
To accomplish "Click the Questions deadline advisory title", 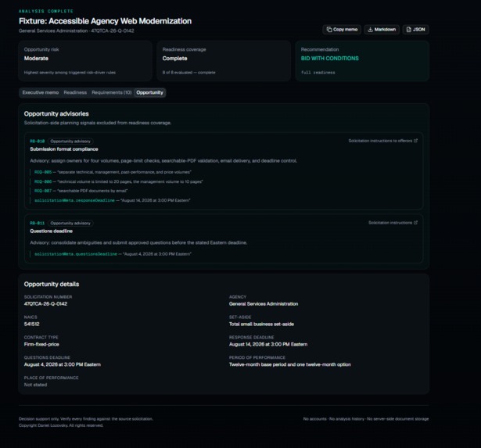I will pos(52,231).
